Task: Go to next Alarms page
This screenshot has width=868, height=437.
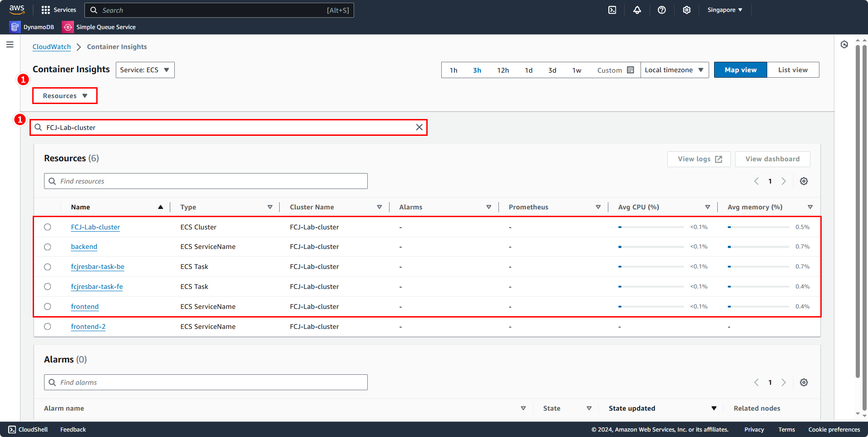Action: 784,382
